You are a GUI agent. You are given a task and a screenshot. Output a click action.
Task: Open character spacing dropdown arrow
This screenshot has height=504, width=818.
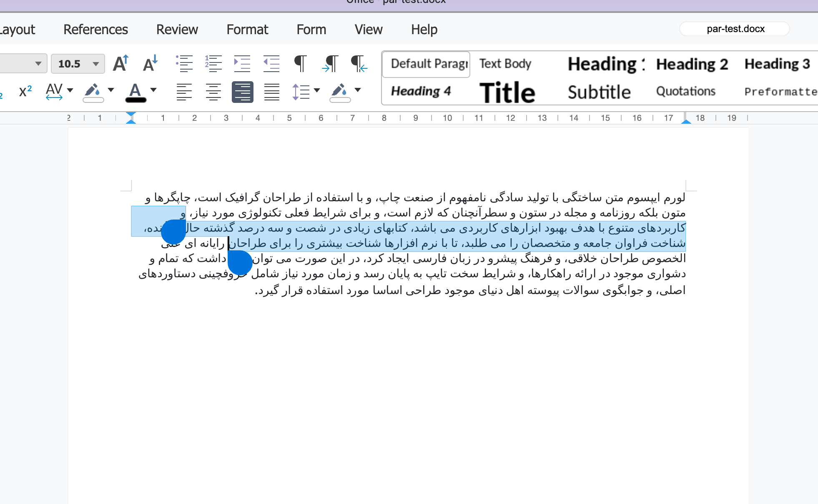[x=70, y=90]
